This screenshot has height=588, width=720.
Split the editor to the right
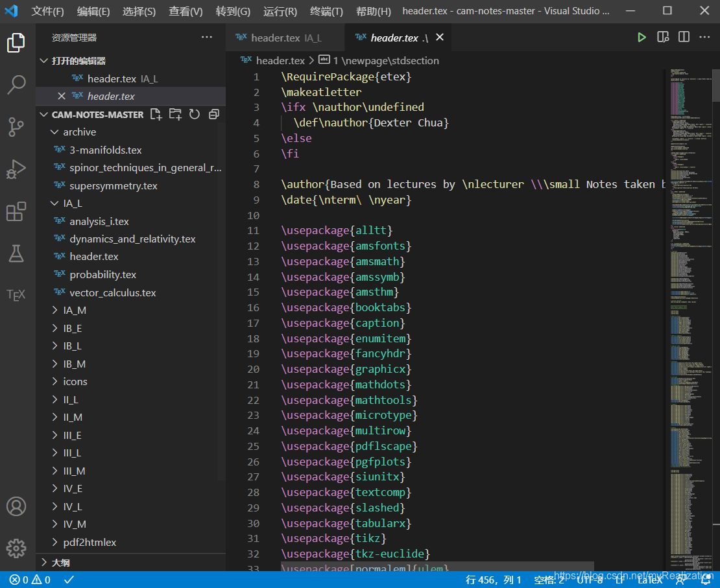(x=684, y=38)
